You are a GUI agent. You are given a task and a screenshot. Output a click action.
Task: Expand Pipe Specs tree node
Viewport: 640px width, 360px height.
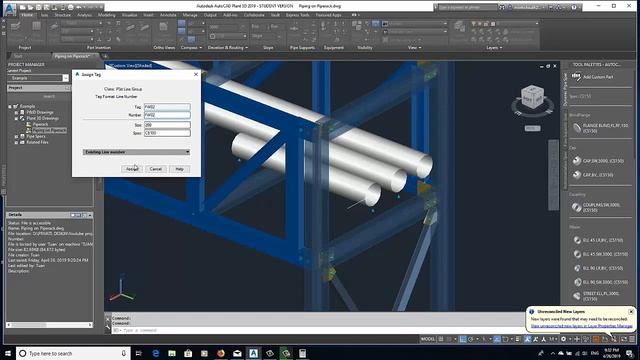(16, 136)
